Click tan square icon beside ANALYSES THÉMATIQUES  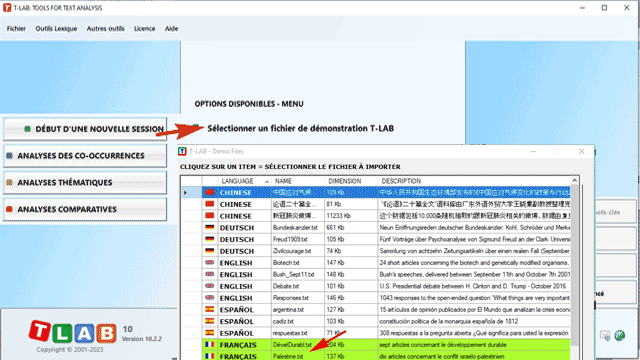[x=9, y=182]
